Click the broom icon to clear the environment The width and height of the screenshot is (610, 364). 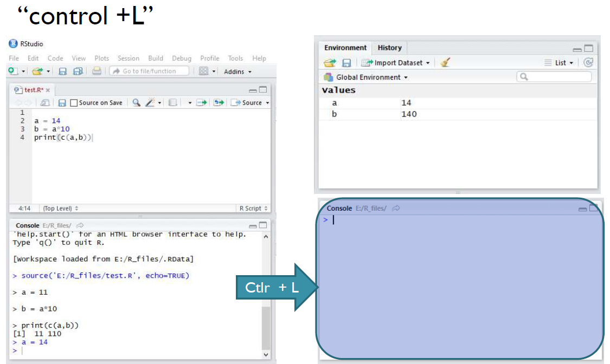(446, 62)
